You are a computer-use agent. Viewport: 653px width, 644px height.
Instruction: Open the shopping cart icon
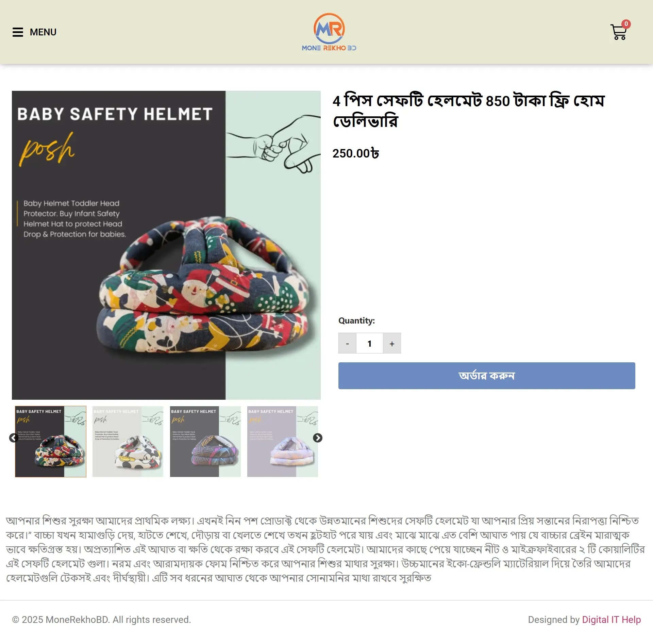pyautogui.click(x=618, y=32)
